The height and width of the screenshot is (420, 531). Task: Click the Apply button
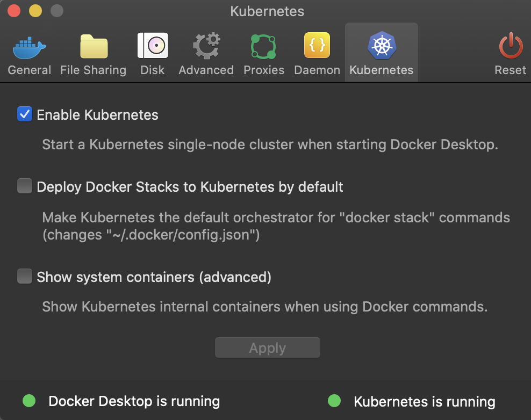[x=268, y=347]
